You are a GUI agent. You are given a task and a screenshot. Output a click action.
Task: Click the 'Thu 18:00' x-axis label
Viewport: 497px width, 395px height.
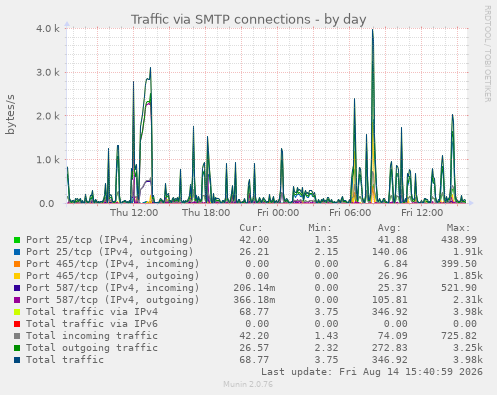(206, 213)
